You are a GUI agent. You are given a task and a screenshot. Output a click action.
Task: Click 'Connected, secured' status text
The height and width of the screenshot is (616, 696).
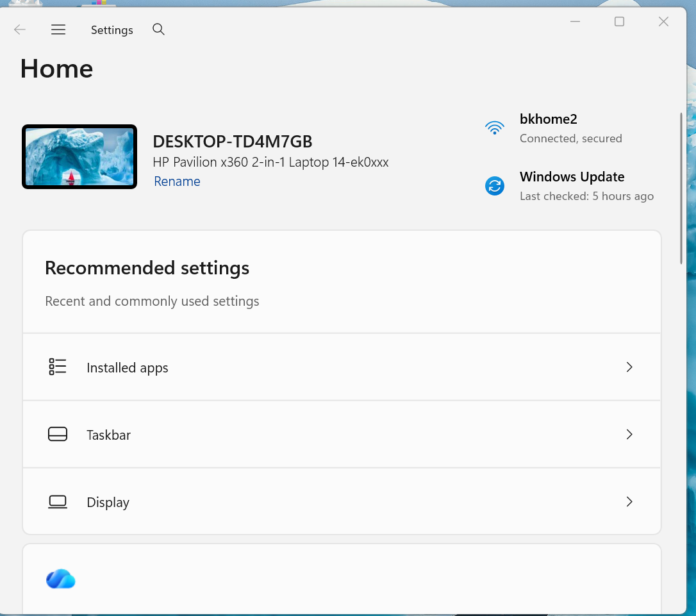point(571,138)
